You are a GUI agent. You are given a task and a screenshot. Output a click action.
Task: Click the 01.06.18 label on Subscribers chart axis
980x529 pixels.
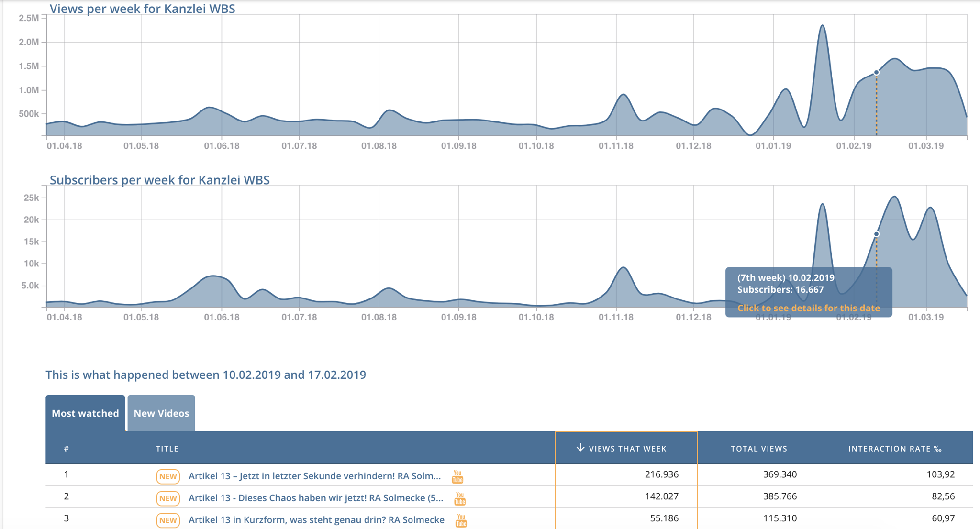pyautogui.click(x=222, y=317)
